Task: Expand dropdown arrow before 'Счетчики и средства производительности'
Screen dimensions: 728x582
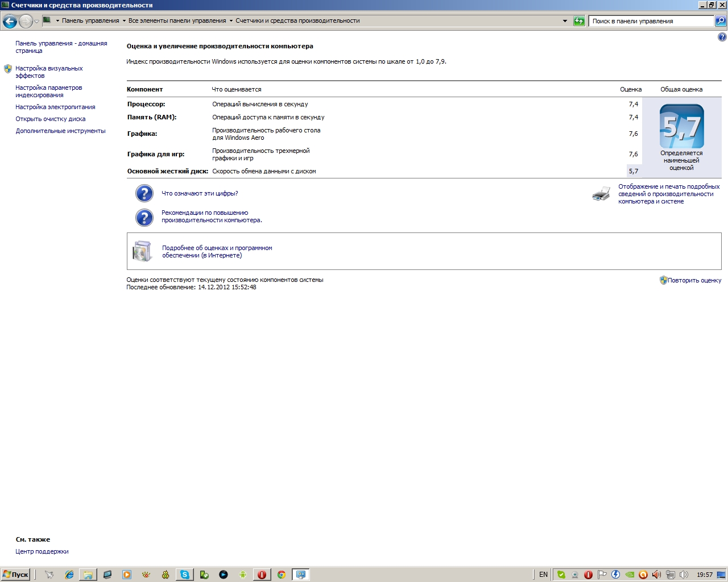Action: tap(231, 21)
